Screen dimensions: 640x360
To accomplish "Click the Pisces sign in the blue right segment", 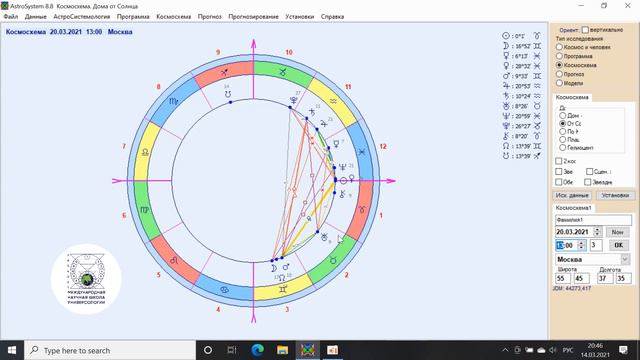I will (362, 152).
